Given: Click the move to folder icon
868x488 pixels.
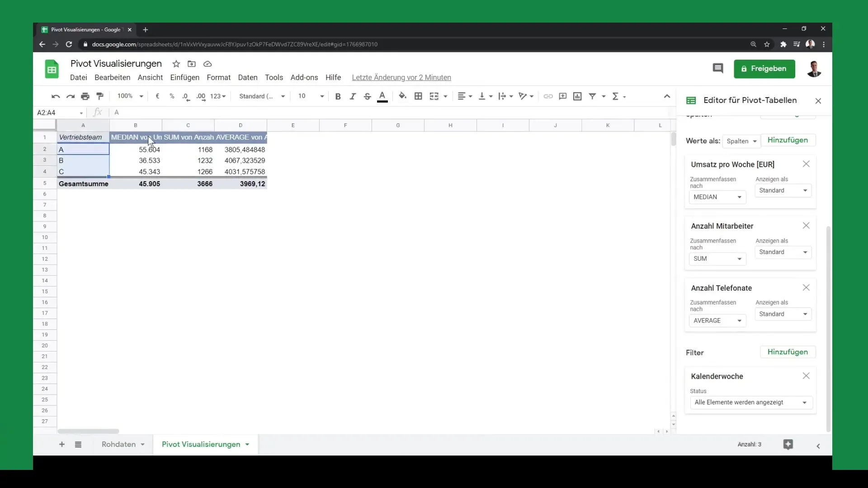Looking at the screenshot, I should 192,64.
